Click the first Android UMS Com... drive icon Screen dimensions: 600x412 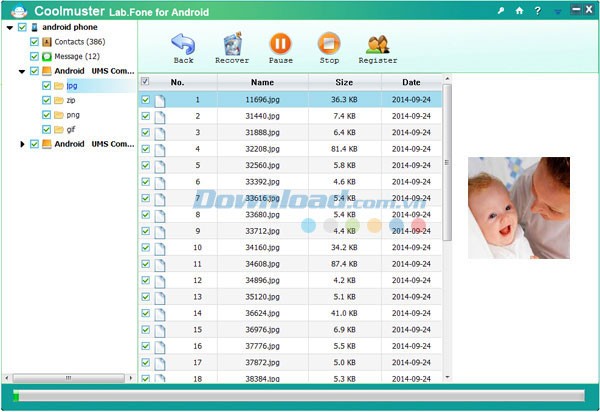click(x=47, y=71)
